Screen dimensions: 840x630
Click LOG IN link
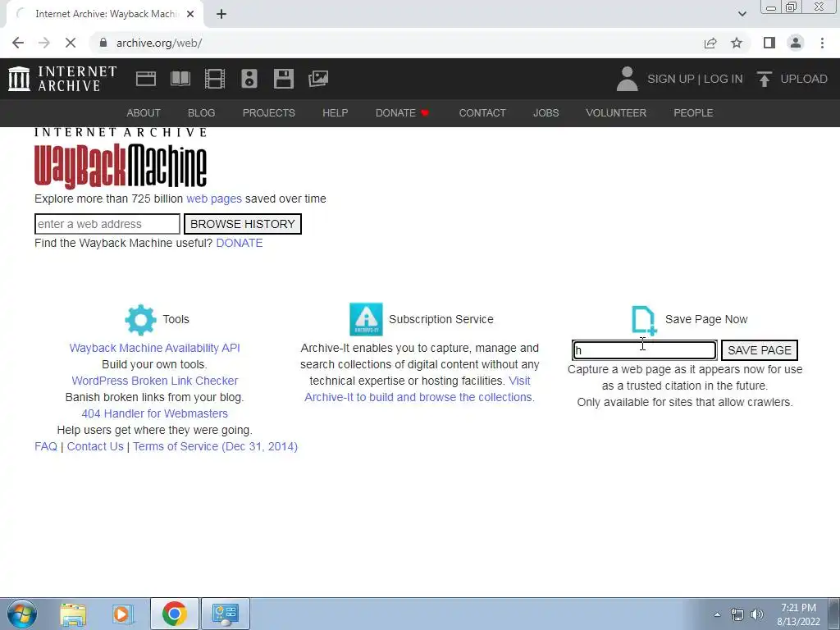pyautogui.click(x=724, y=79)
